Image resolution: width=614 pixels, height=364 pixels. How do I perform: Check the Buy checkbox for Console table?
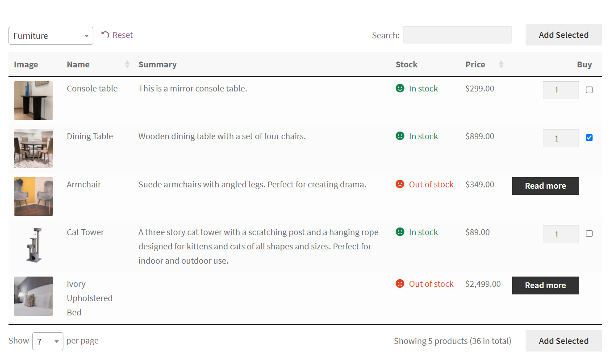589,90
